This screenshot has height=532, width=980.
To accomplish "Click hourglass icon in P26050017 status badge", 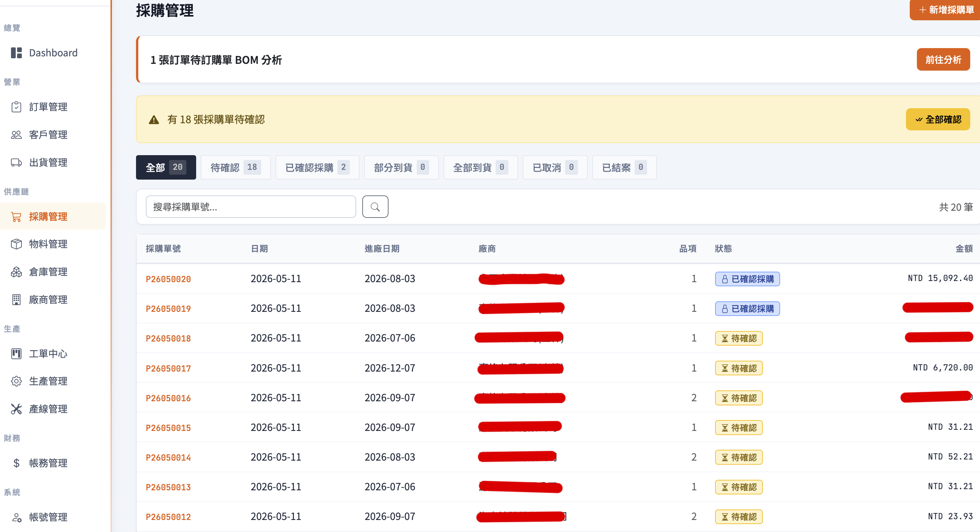I will tap(725, 369).
